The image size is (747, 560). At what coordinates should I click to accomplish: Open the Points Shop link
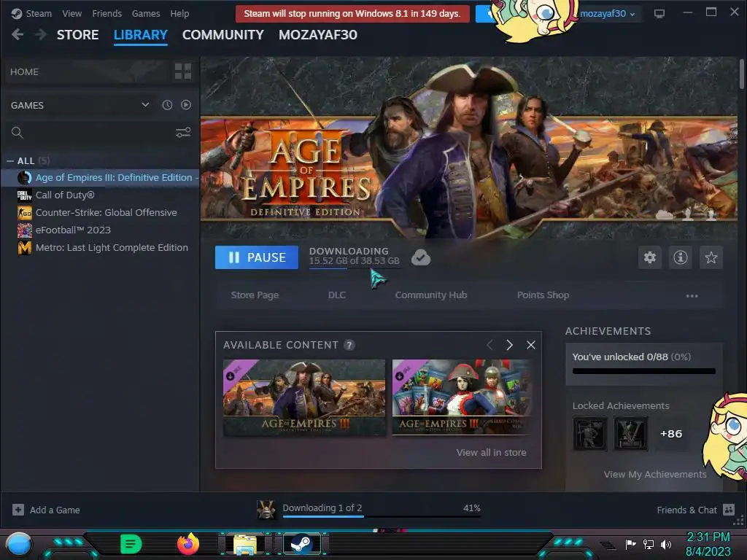(543, 295)
